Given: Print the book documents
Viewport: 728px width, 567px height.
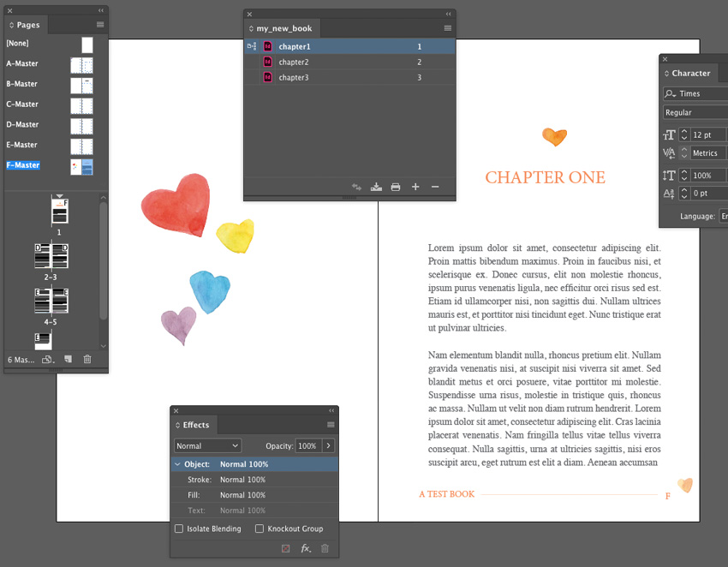Looking at the screenshot, I should (x=396, y=186).
